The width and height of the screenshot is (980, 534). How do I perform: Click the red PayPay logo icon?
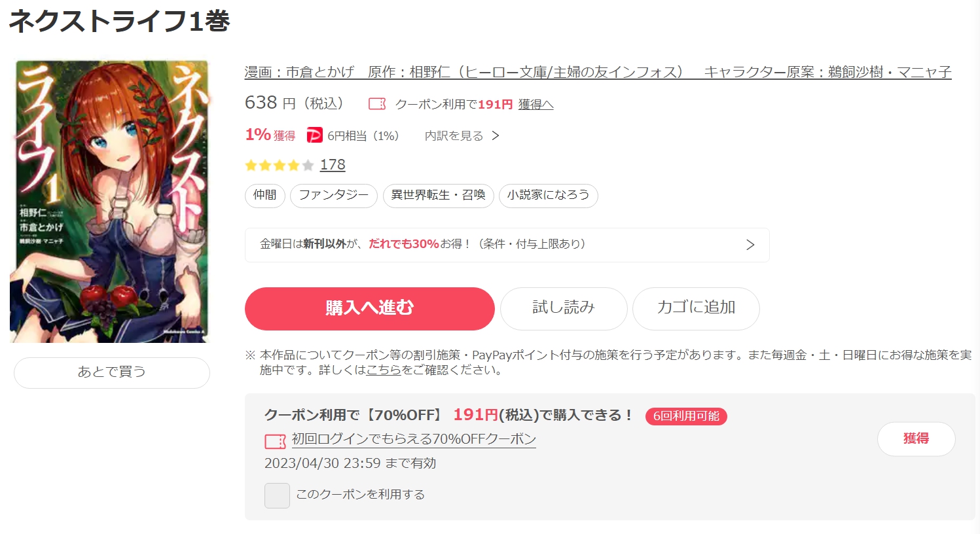click(x=315, y=135)
